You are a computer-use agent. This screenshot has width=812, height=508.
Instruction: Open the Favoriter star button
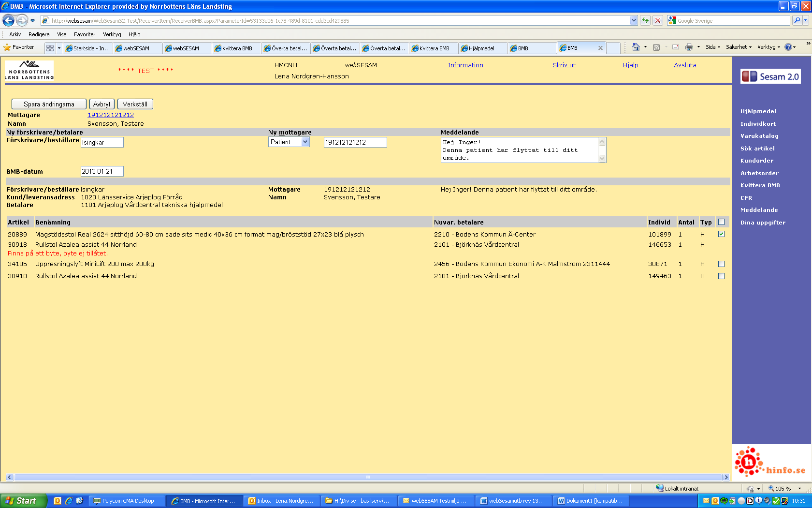click(19, 47)
